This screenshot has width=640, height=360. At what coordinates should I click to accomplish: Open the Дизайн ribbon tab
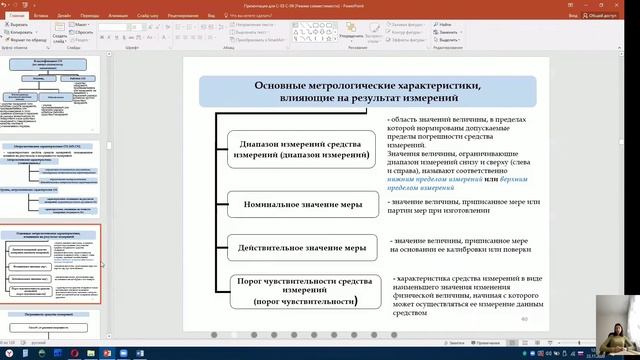(64, 16)
